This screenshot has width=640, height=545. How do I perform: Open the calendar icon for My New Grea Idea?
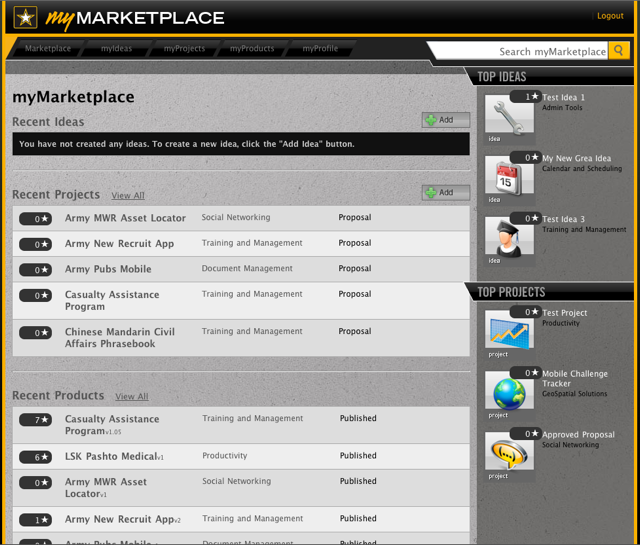[509, 178]
